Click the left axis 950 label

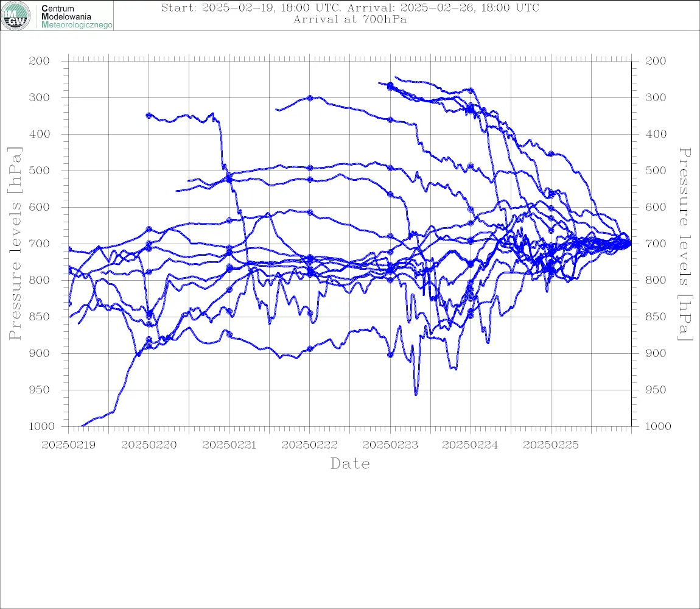tap(40, 390)
